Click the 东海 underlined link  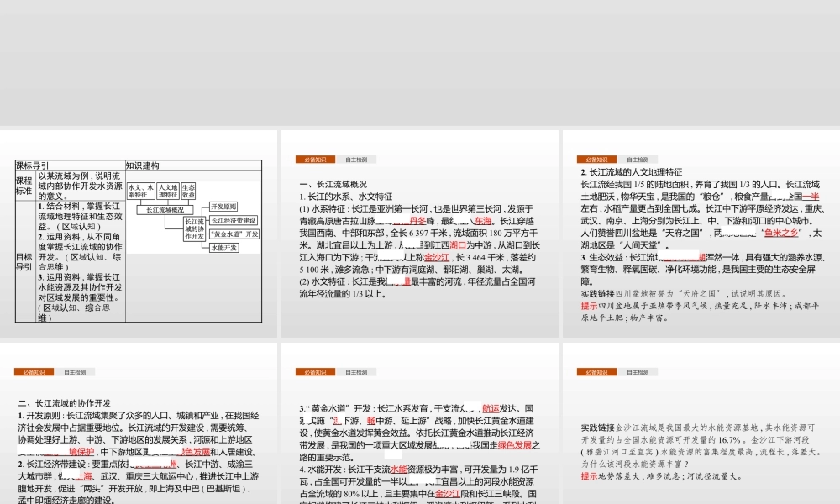pyautogui.click(x=484, y=221)
